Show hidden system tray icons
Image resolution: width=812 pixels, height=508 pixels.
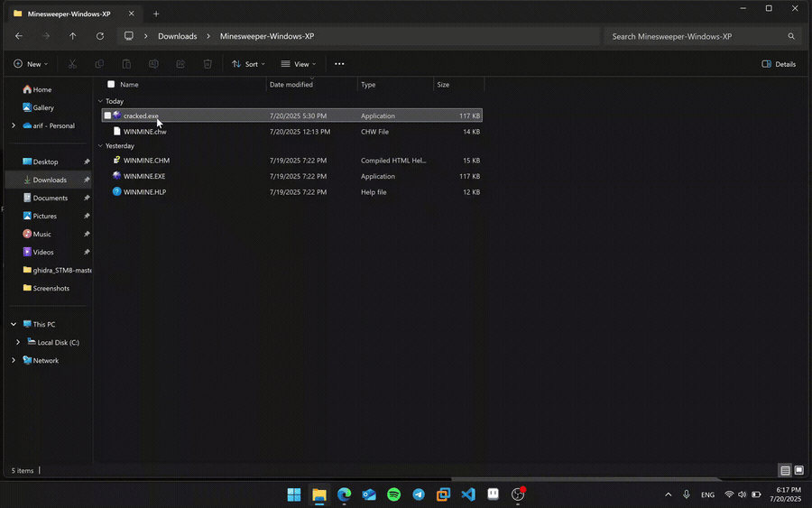point(668,494)
